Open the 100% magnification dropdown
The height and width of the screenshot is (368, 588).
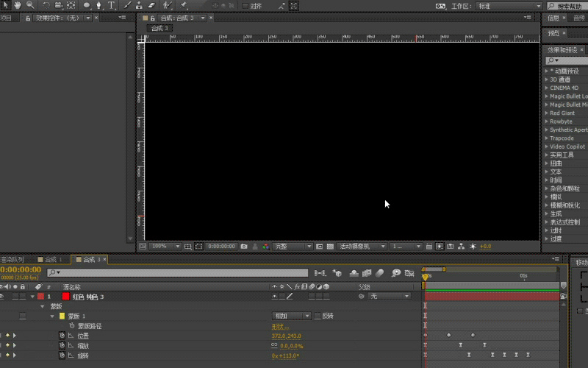[x=164, y=247]
